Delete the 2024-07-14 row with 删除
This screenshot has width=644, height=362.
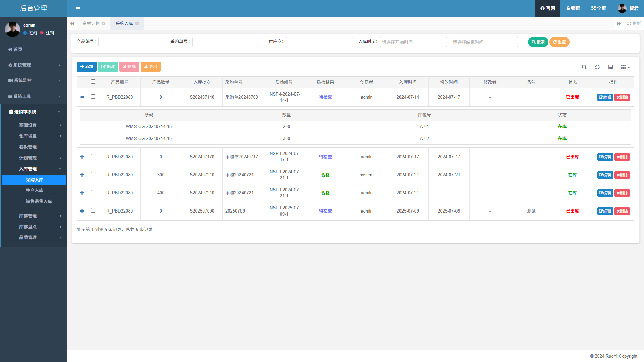622,97
